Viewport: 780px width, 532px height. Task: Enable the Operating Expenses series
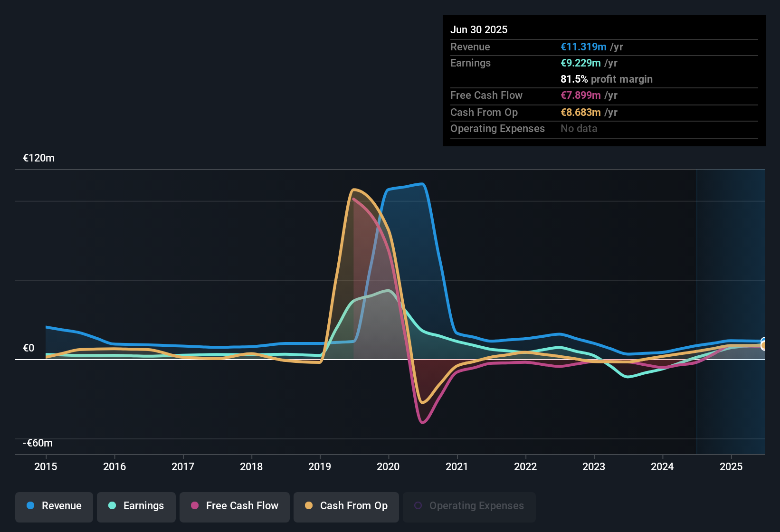[x=469, y=506]
